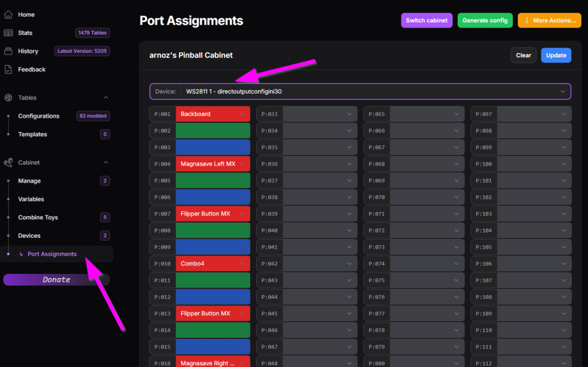
Task: Click the History icon in sidebar
Action: tap(8, 51)
